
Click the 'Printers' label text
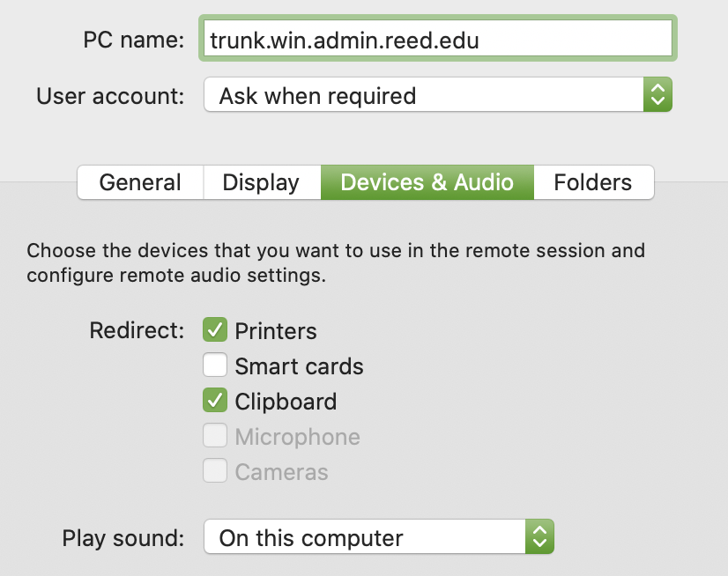coord(275,331)
